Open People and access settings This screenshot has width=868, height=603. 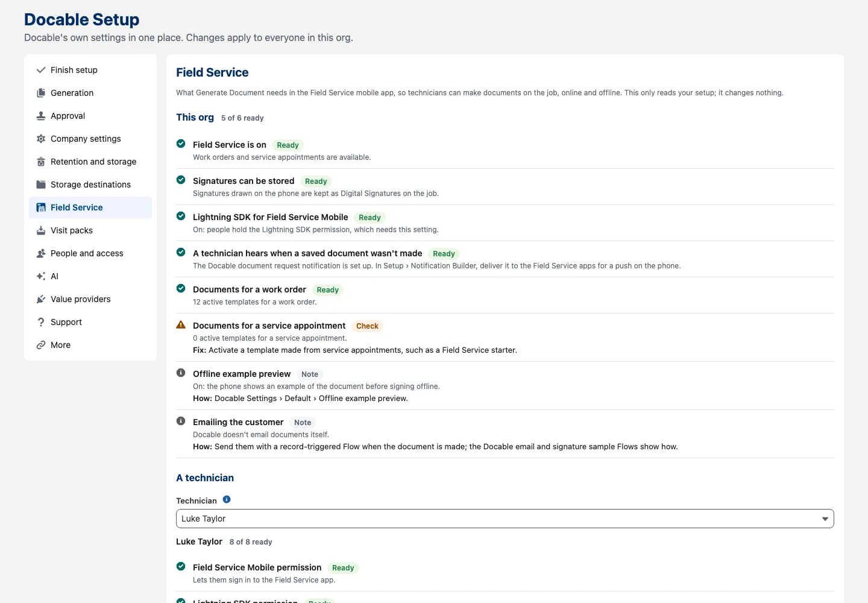point(90,253)
